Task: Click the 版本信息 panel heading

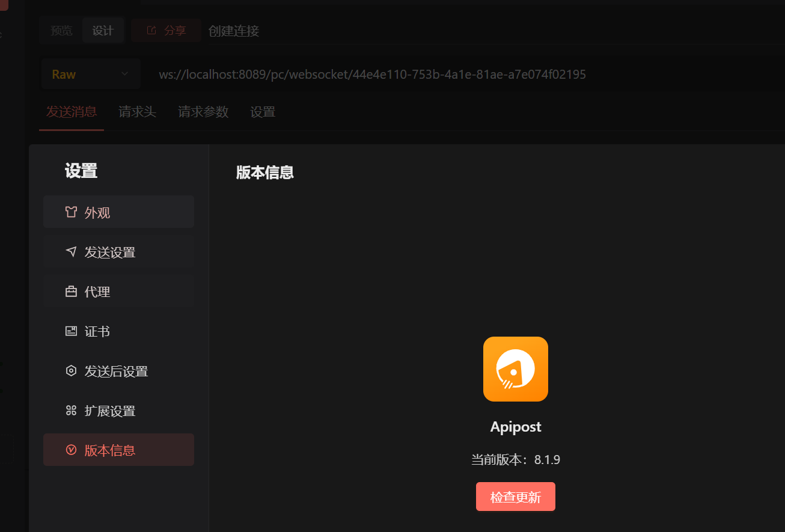Action: coord(265,173)
